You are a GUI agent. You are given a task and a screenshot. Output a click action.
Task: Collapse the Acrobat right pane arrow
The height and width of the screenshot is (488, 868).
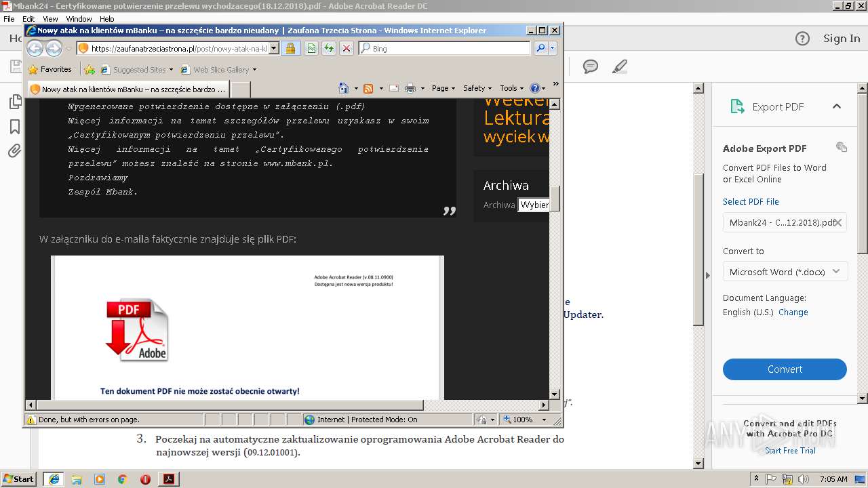pyautogui.click(x=707, y=275)
